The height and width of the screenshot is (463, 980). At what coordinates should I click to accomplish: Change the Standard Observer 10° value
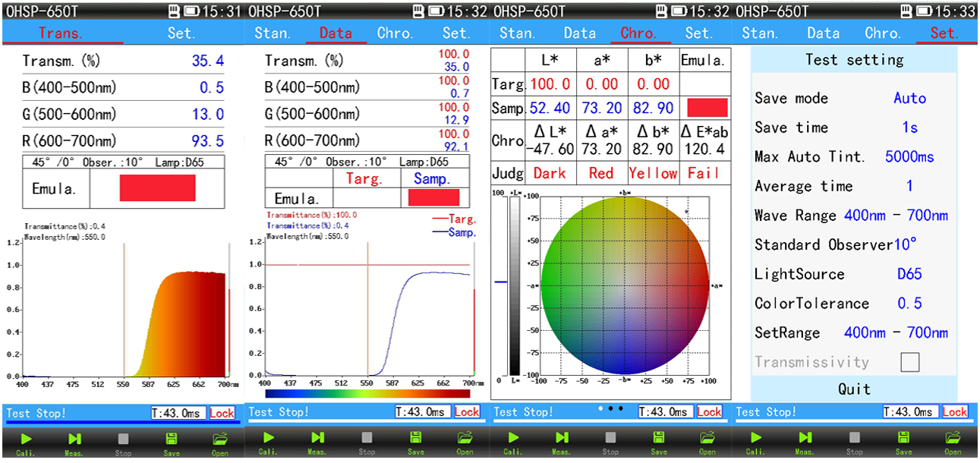[905, 244]
